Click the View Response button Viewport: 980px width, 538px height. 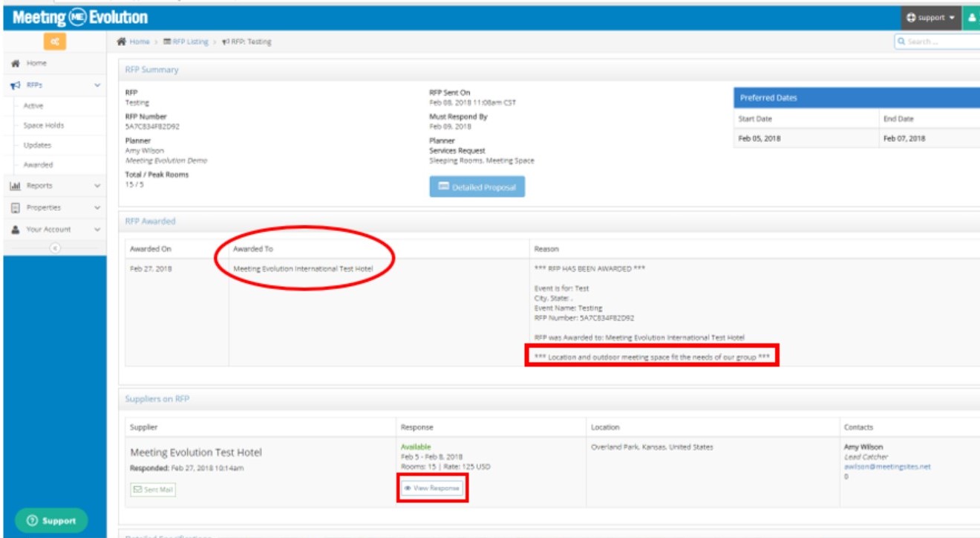(432, 488)
